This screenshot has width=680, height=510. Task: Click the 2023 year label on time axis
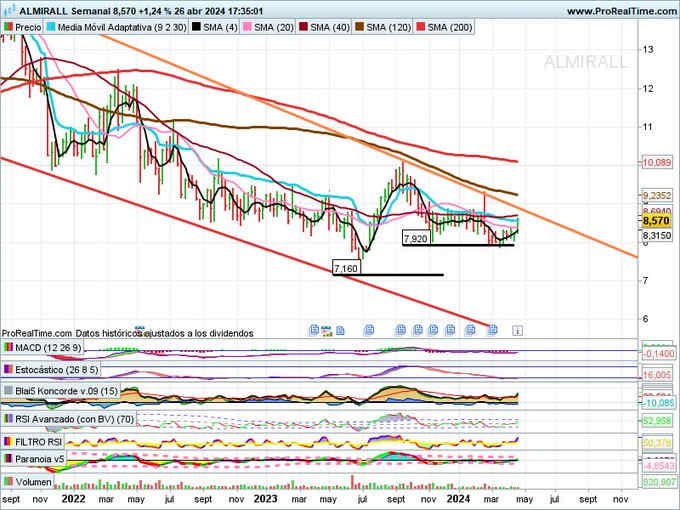[265, 499]
